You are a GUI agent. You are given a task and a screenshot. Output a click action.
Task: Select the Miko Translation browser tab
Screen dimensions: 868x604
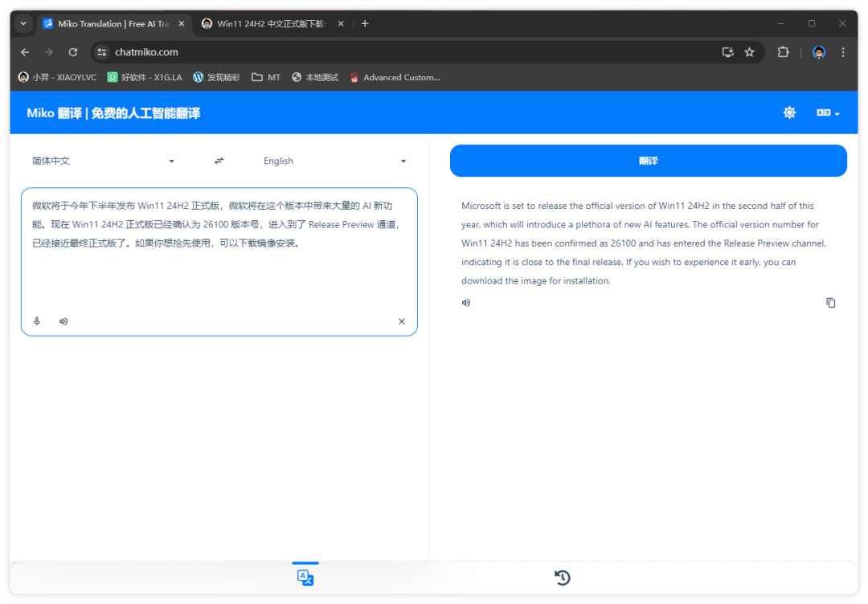pos(113,24)
